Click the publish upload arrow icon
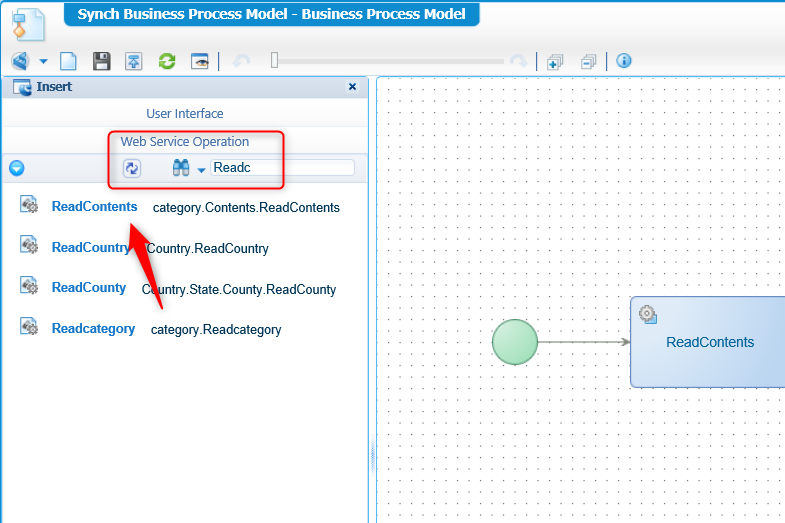Viewport: 785px width, 523px height. pos(134,61)
